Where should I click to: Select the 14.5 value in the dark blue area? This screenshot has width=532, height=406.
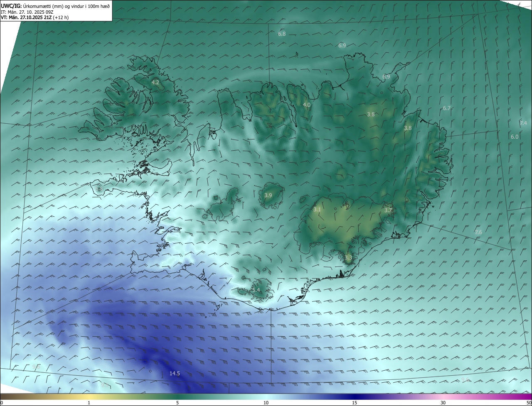click(175, 374)
